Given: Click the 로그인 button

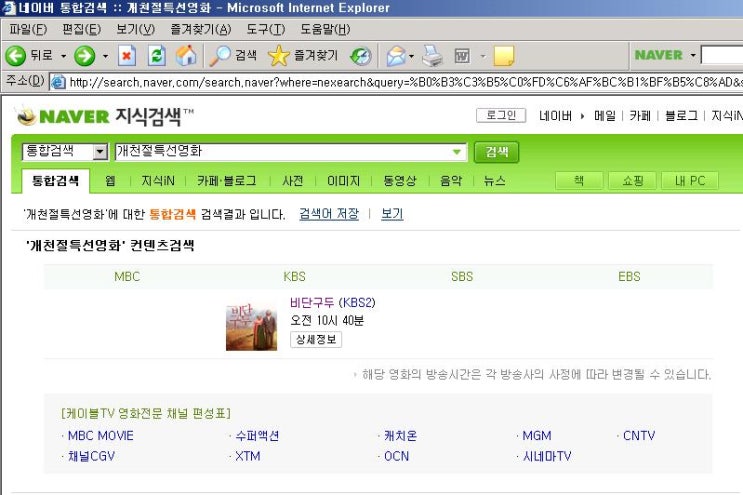Looking at the screenshot, I should [x=501, y=115].
